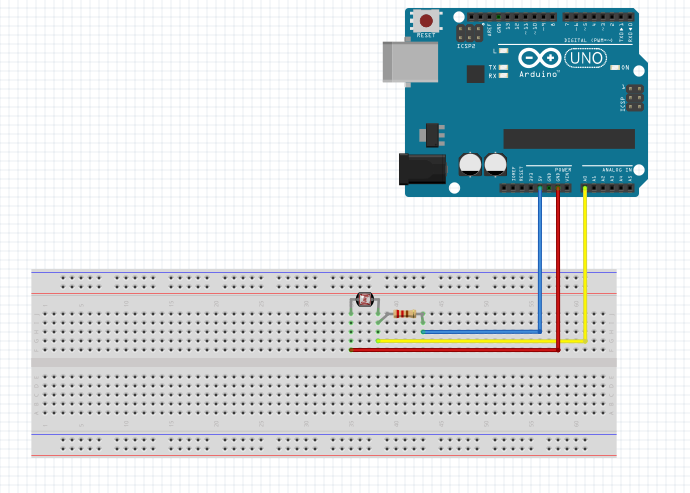Click the L indicator LED
Viewport: 690px width, 493px height.
(x=504, y=51)
